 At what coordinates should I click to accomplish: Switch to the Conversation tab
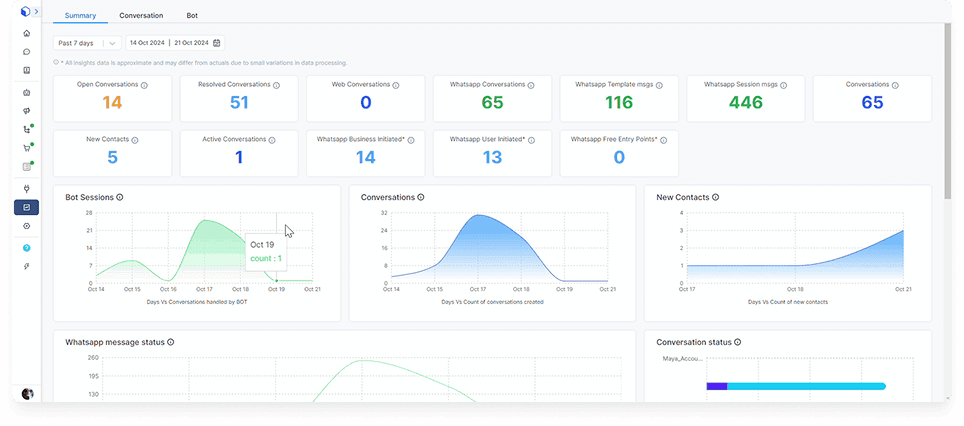tap(141, 16)
